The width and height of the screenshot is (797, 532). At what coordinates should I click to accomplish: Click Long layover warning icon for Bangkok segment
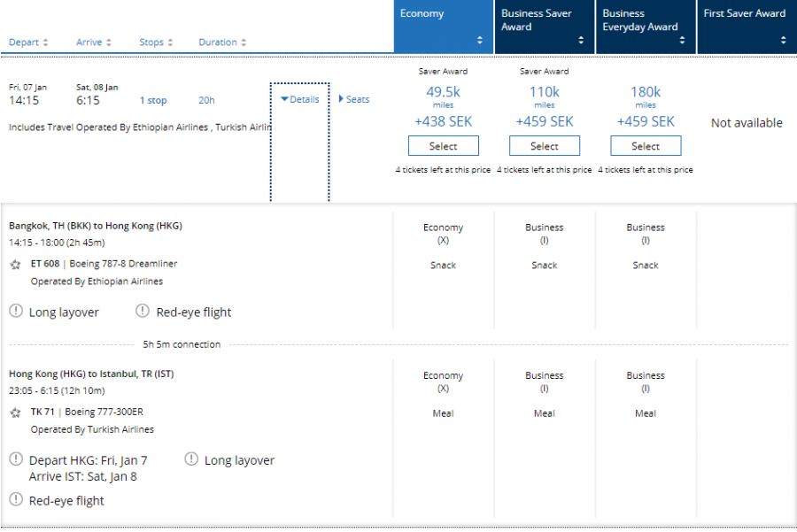tap(16, 311)
